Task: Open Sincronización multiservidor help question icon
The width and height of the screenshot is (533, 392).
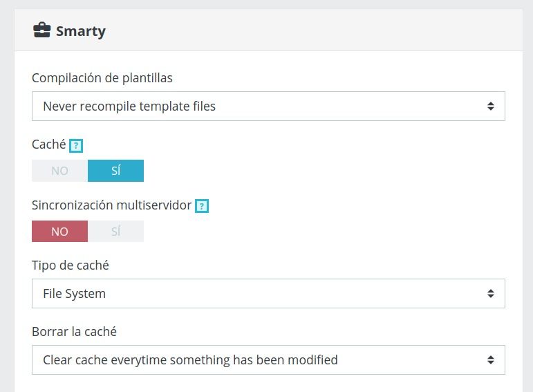Action: tap(202, 206)
